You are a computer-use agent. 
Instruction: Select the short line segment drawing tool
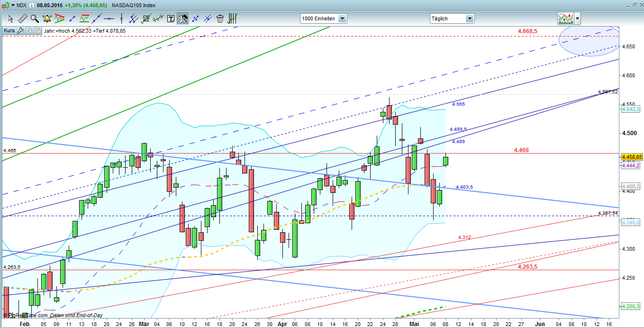(72, 18)
